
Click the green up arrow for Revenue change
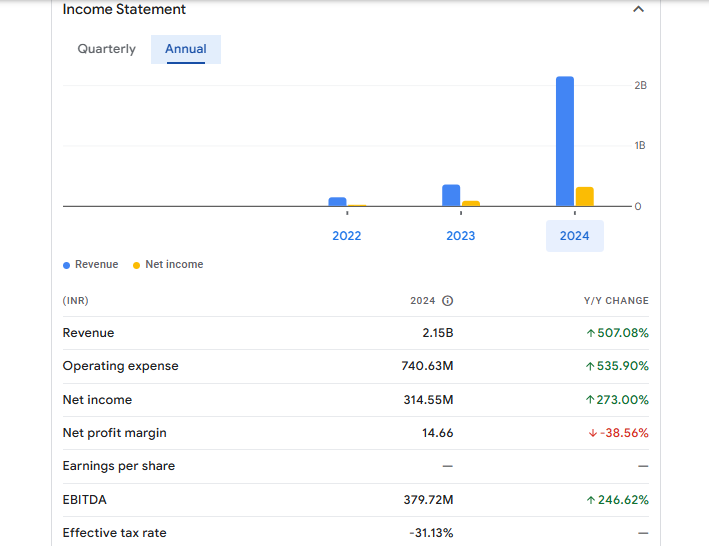[590, 333]
